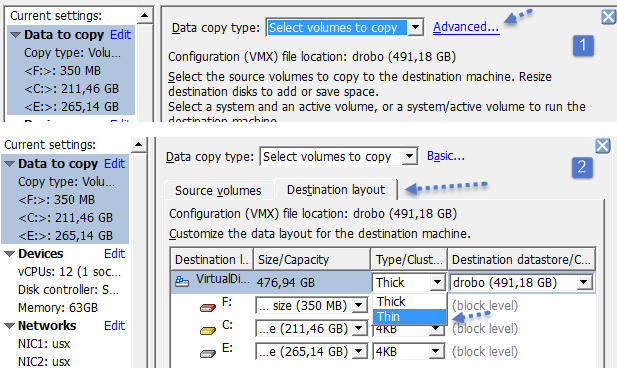Open the Basic... link

445,156
